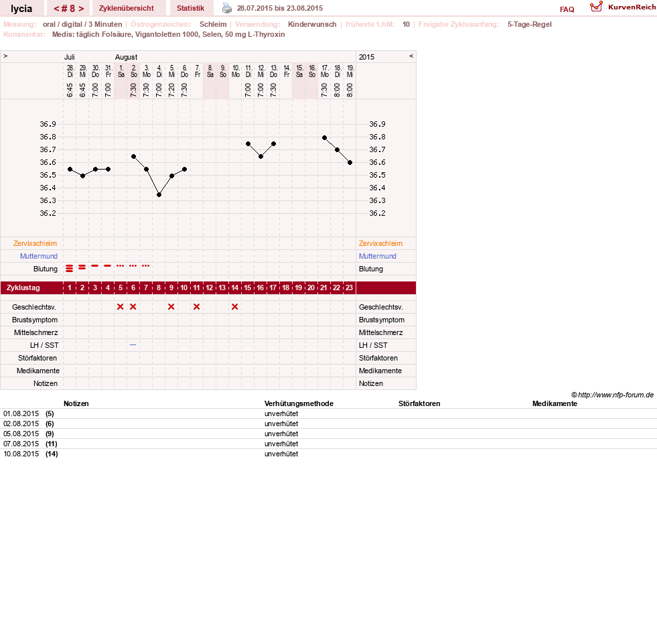Click light bleeding mark on cycle day 3

pyautogui.click(x=94, y=266)
